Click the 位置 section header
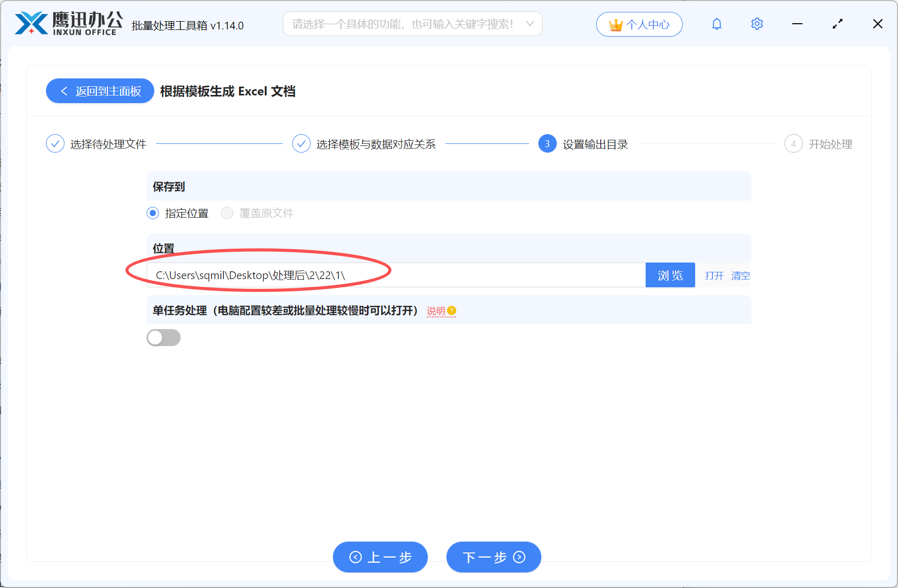Screen dimensions: 898x588 click(x=164, y=248)
